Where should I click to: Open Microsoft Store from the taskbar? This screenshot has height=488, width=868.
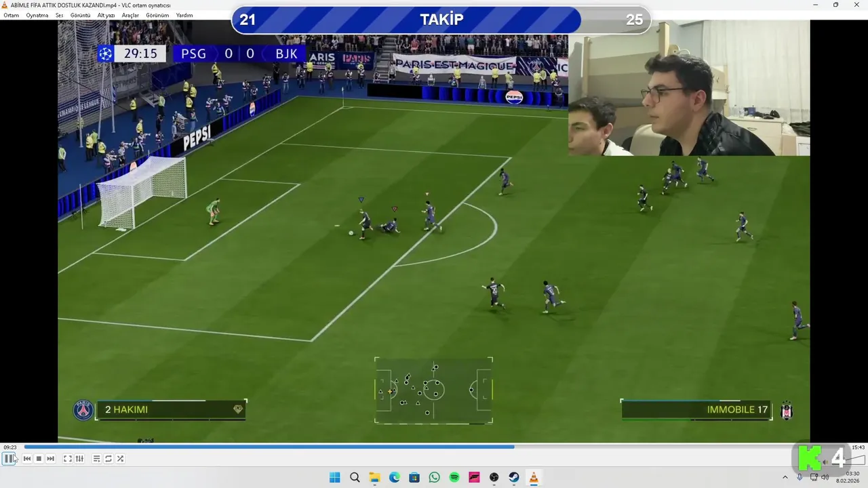coord(414,478)
